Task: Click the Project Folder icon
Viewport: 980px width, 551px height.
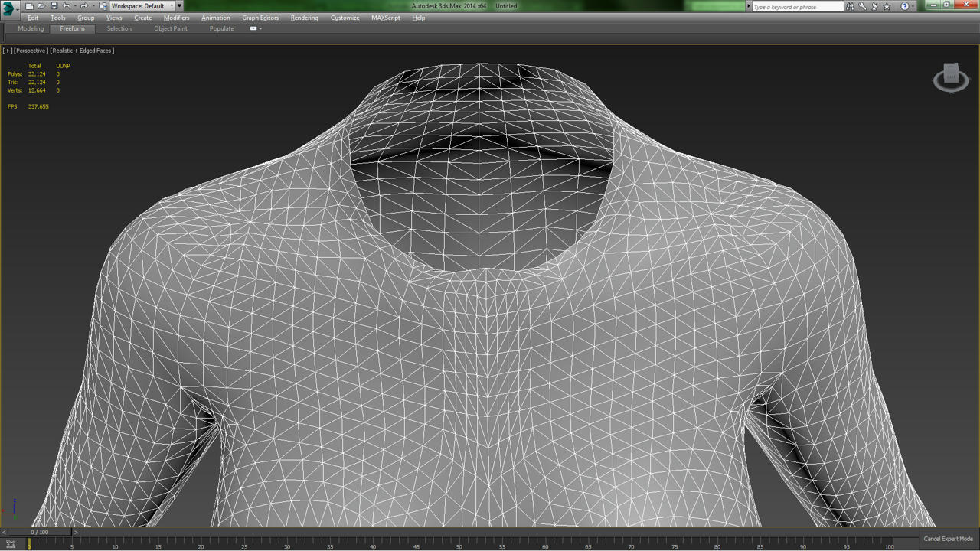Action: pos(103,6)
